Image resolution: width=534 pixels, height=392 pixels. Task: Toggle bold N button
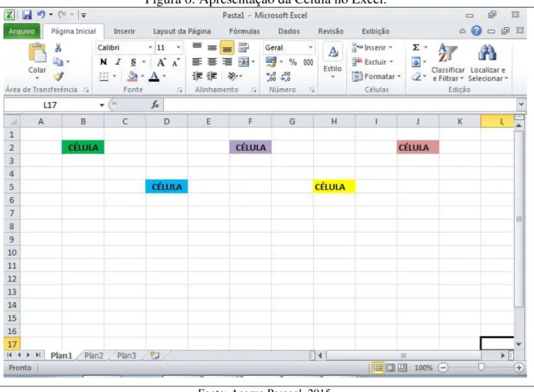104,62
